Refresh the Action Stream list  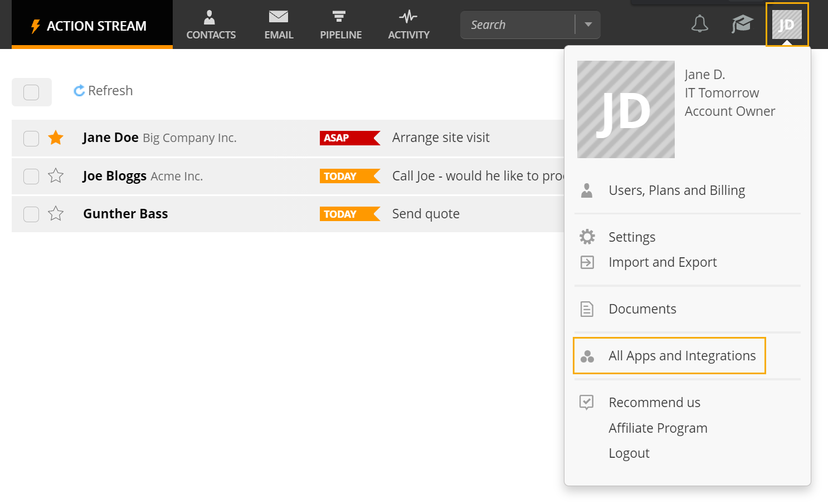(x=103, y=90)
